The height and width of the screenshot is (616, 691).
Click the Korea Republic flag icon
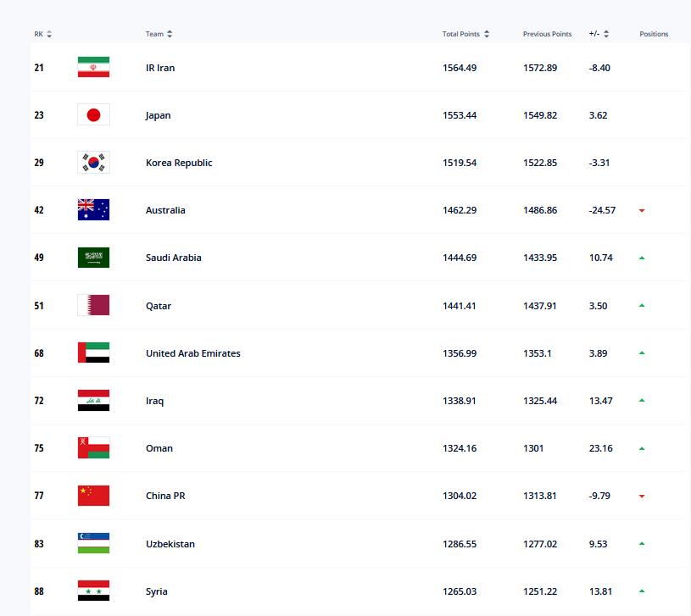coord(93,163)
